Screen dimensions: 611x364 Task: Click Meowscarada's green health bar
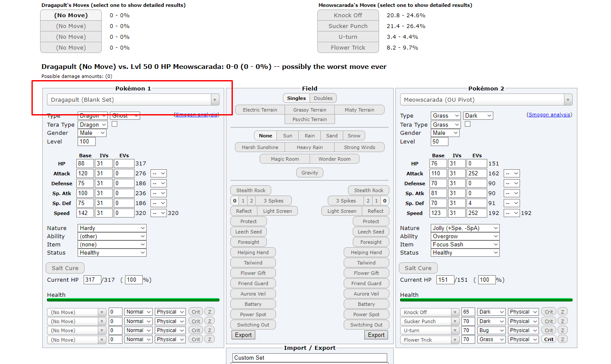(x=486, y=300)
